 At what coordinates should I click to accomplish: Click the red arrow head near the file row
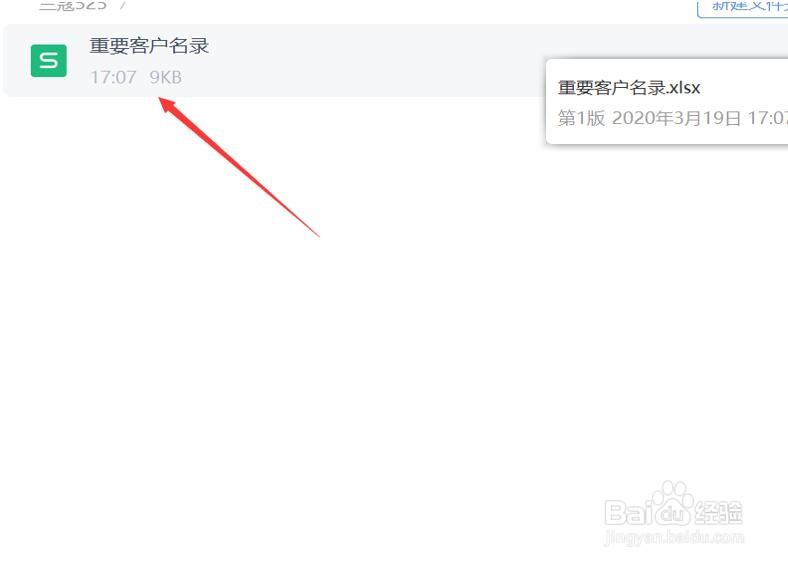(169, 107)
